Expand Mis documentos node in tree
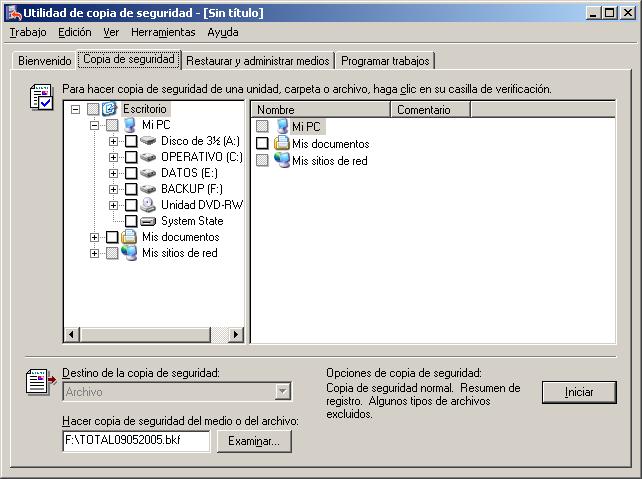Image resolution: width=642 pixels, height=479 pixels. (x=95, y=237)
